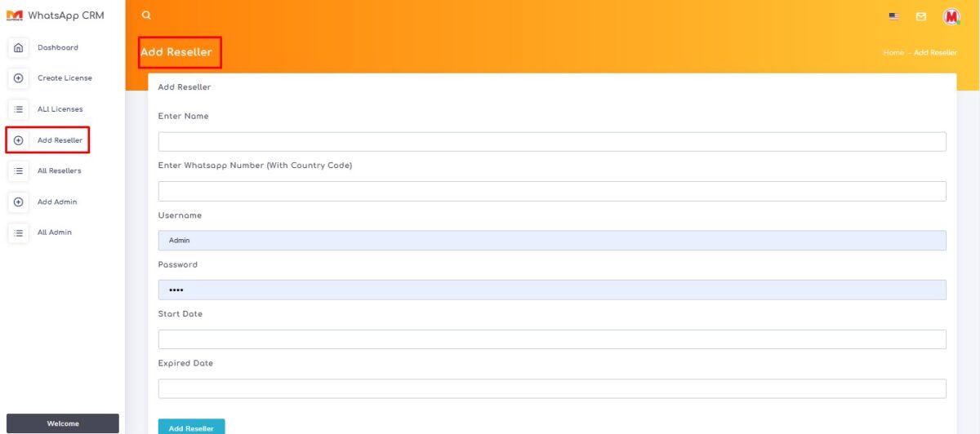The image size is (980, 434).
Task: Open Add Reseller in the sidebar
Action: click(60, 140)
